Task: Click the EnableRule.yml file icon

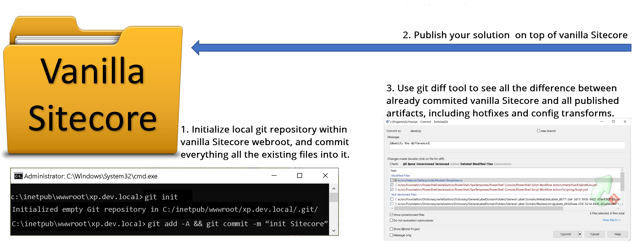Action: [396, 185]
